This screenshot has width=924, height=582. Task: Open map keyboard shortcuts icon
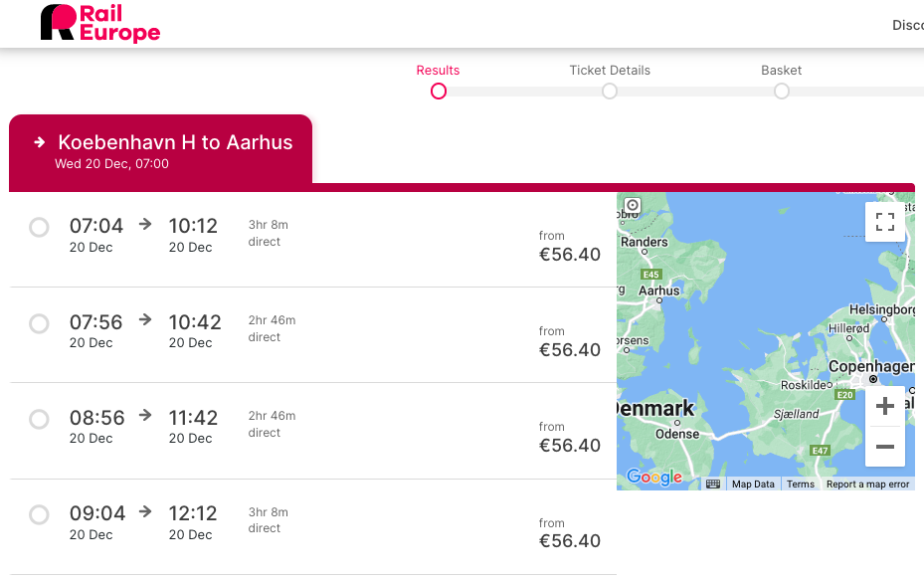pos(713,484)
